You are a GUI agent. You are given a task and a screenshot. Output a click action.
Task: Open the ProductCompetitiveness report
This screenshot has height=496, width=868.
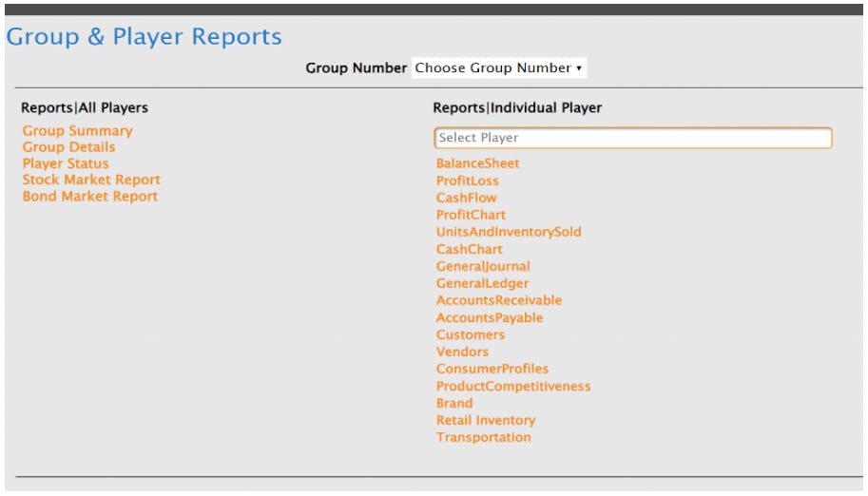pyautogui.click(x=513, y=387)
